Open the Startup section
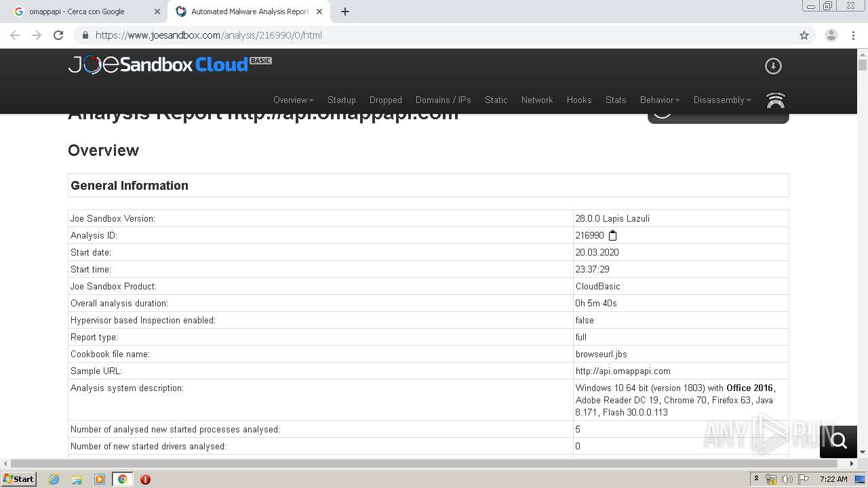The height and width of the screenshot is (488, 868). tap(342, 100)
